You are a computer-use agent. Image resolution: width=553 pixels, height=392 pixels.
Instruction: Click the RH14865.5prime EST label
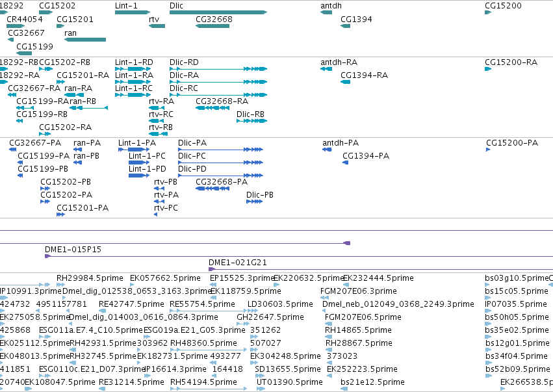[x=358, y=330]
